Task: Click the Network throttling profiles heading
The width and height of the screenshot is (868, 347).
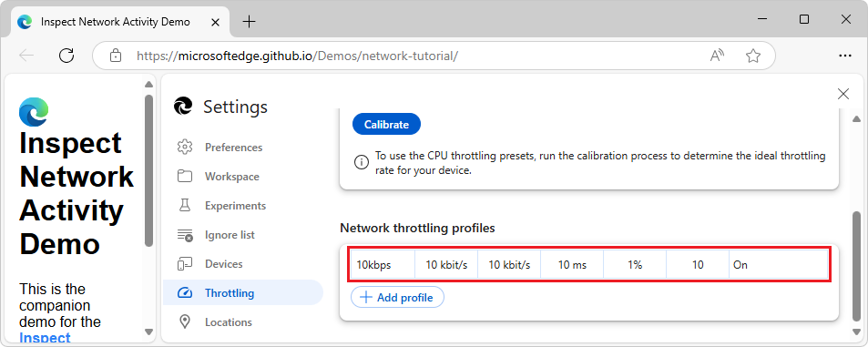Action: click(417, 228)
